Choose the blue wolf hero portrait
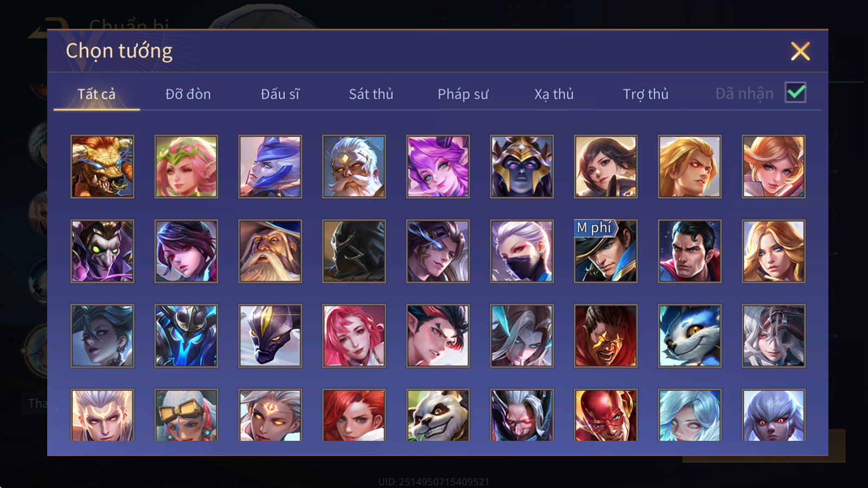868x488 pixels. pyautogui.click(x=690, y=336)
